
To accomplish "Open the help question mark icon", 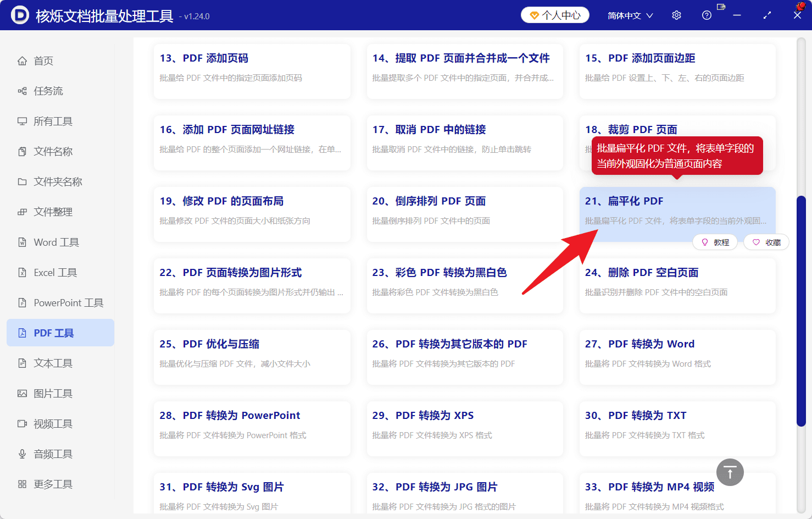I will (x=707, y=15).
